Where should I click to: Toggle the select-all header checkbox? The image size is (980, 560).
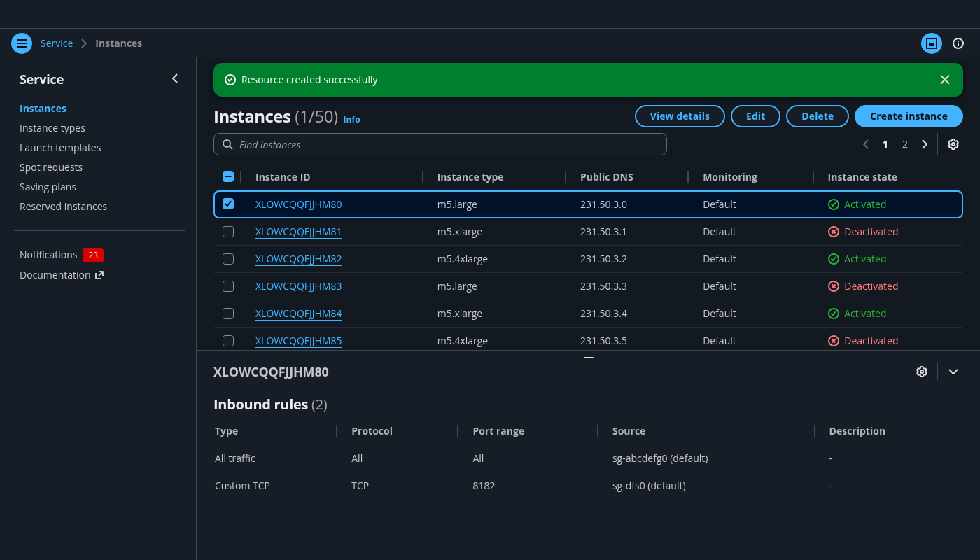pyautogui.click(x=228, y=177)
